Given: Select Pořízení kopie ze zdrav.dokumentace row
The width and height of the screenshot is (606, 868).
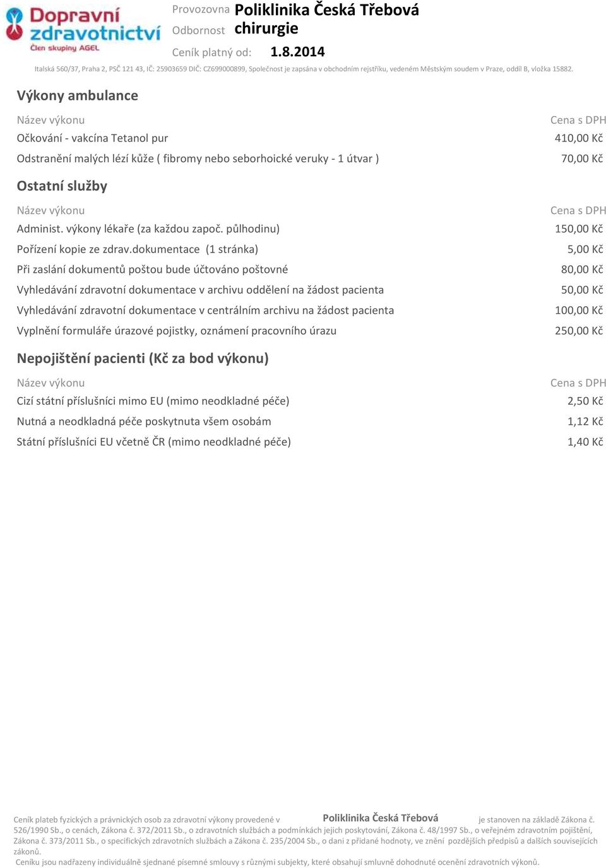Looking at the screenshot, I should [310, 249].
